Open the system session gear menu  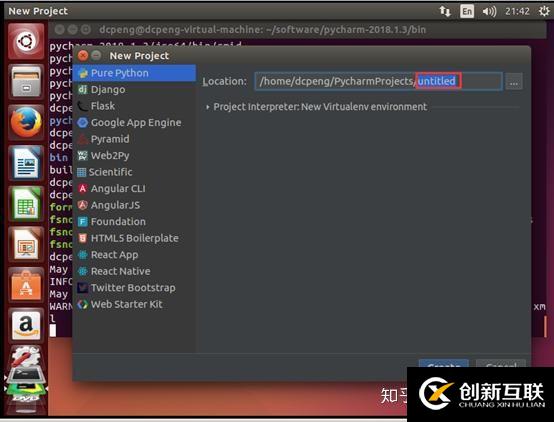point(544,11)
